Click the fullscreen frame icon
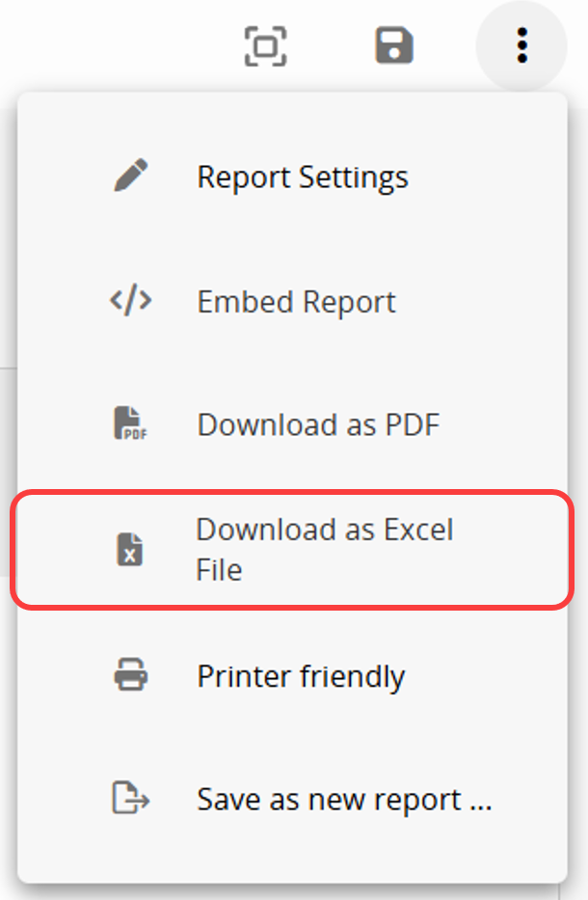 265,46
